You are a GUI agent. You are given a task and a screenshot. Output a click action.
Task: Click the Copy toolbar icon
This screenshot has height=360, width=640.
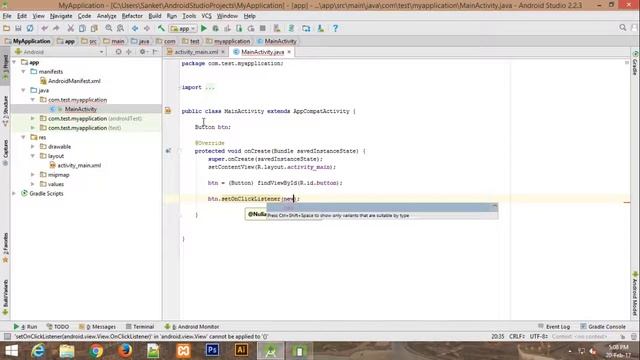click(x=82, y=28)
